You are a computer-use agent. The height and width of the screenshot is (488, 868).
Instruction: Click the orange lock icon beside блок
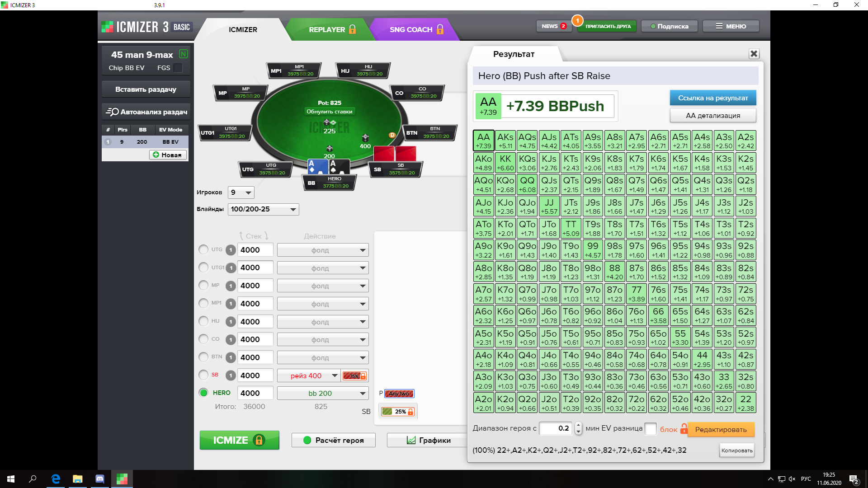tap(684, 429)
